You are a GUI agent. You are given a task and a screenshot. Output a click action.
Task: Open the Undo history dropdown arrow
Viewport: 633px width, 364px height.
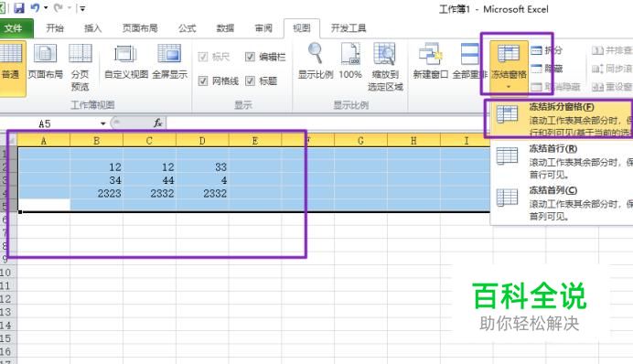pyautogui.click(x=46, y=8)
